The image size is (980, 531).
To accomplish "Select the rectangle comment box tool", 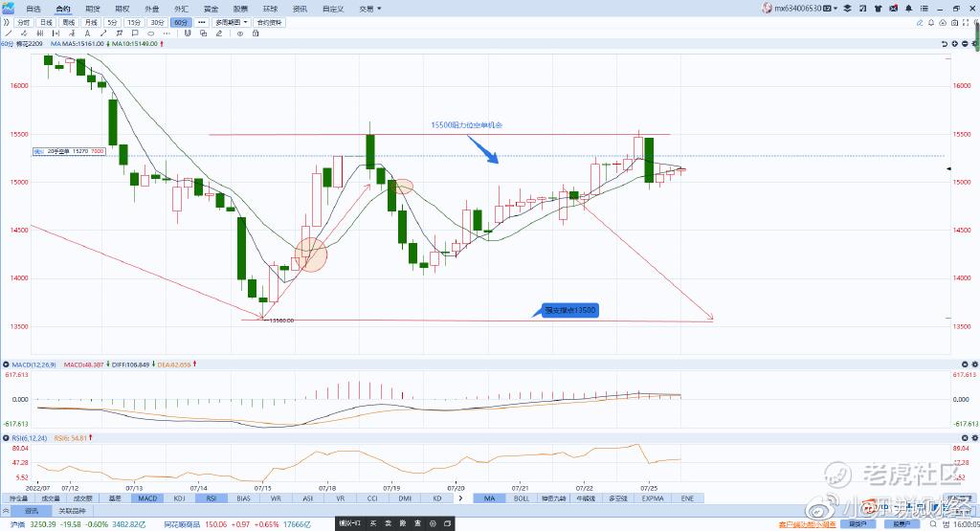I will pos(135,33).
